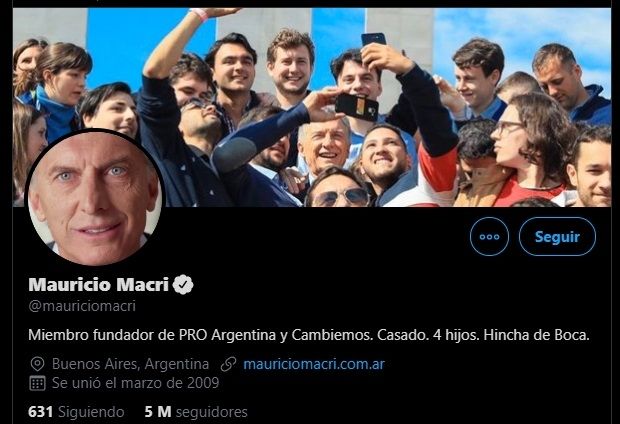Click the calendar icon by join date
Screen dimensions: 620x424
coord(38,383)
